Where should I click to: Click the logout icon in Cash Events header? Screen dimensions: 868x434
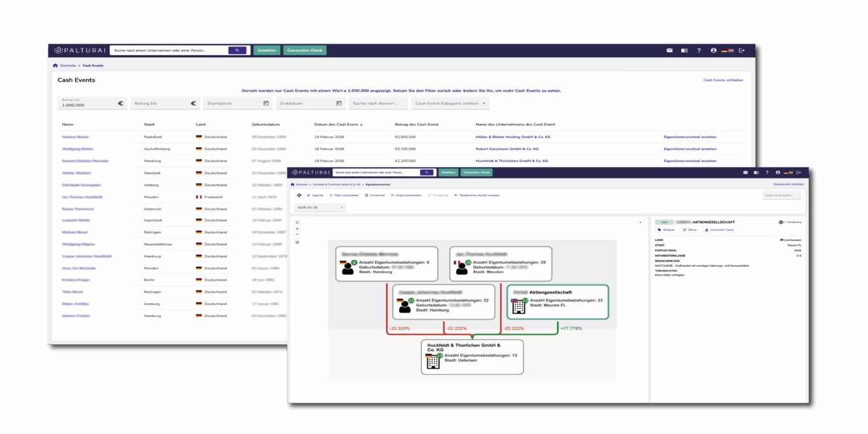pyautogui.click(x=742, y=50)
